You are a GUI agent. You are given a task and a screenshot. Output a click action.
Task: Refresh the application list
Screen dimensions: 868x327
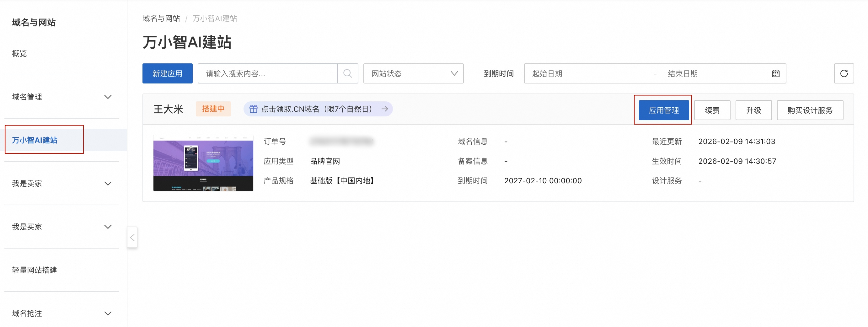[844, 73]
